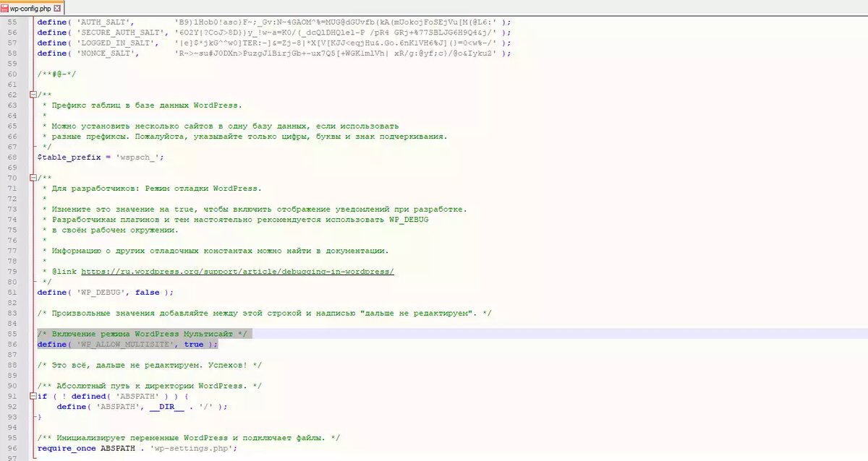
Task: Click line number 68 in the margin
Action: click(x=12, y=157)
